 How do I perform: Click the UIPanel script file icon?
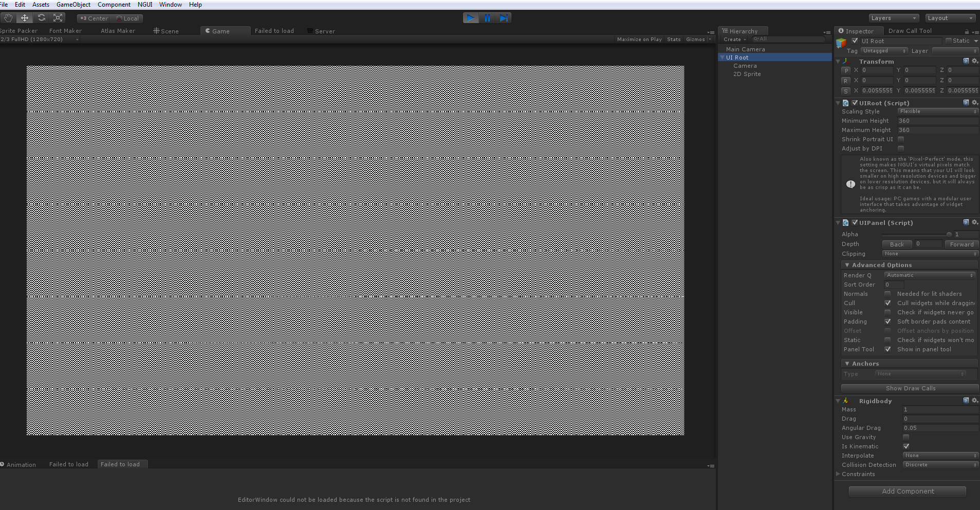845,223
